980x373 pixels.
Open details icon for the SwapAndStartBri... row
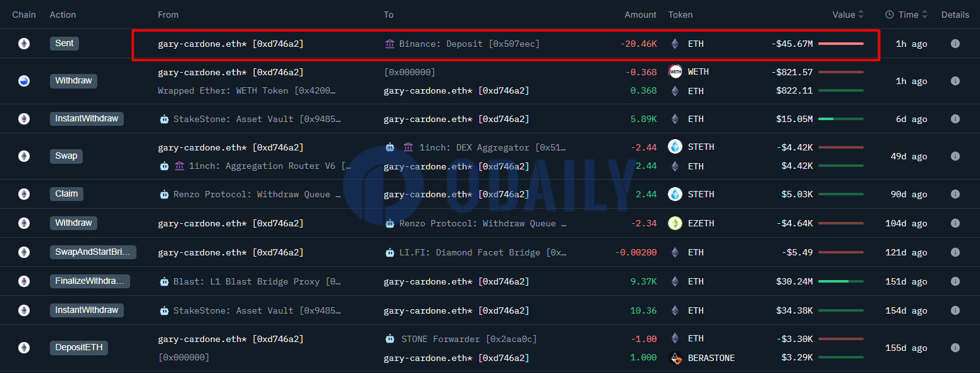[x=955, y=252]
